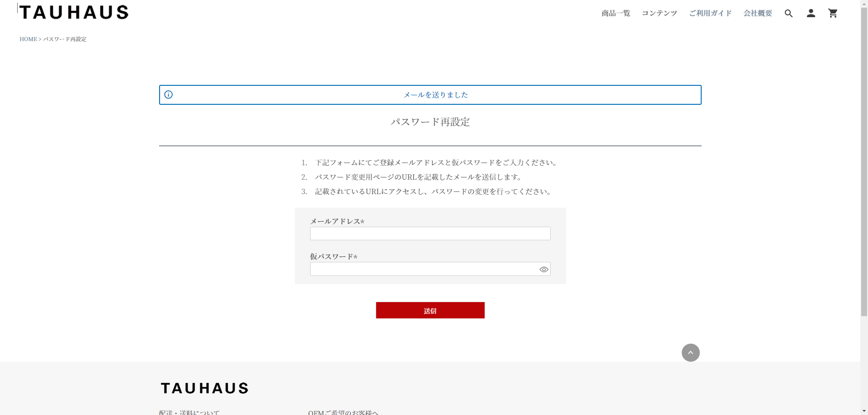Open the search magnifier icon
Viewport: 868px width, 415px height.
click(788, 14)
